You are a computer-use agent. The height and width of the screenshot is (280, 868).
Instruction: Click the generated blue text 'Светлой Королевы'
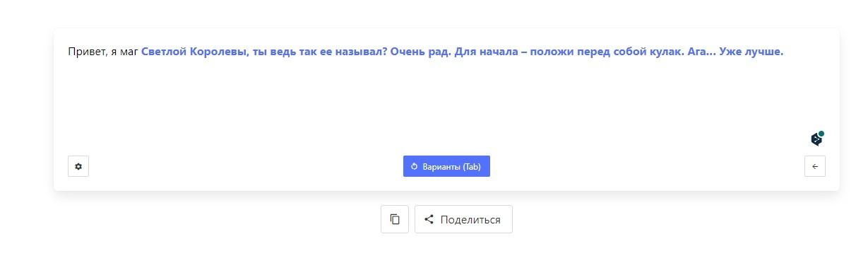coord(194,52)
